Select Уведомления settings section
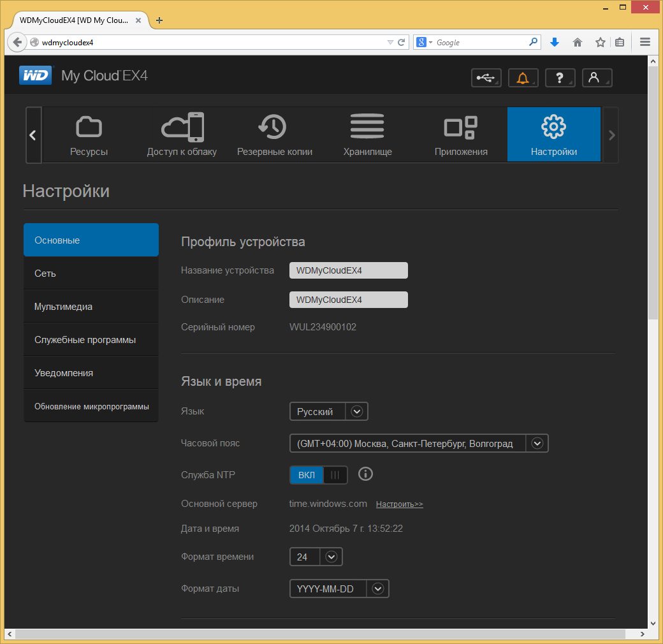Image resolution: width=663 pixels, height=644 pixels. (x=91, y=372)
